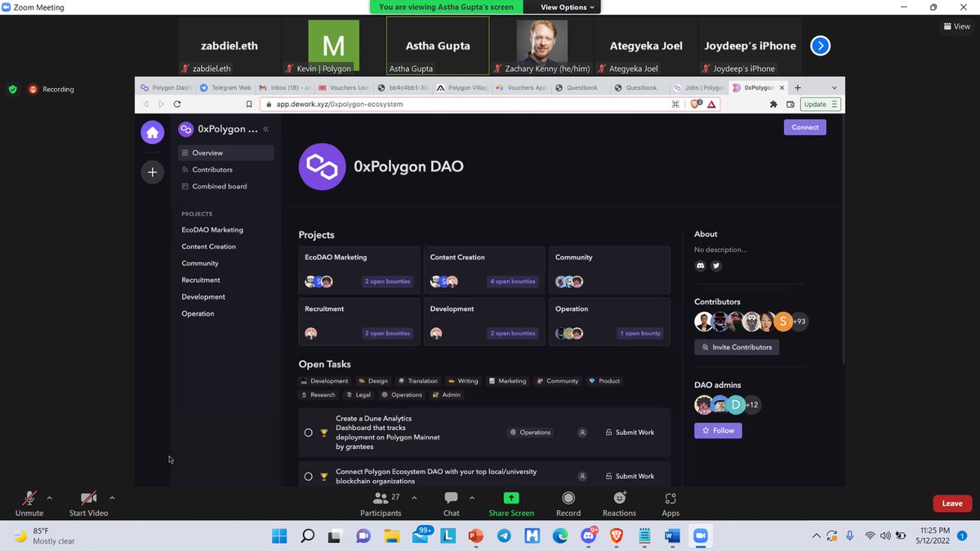Open the Contributors sidebar item
The image size is (980, 551).
(x=226, y=170)
